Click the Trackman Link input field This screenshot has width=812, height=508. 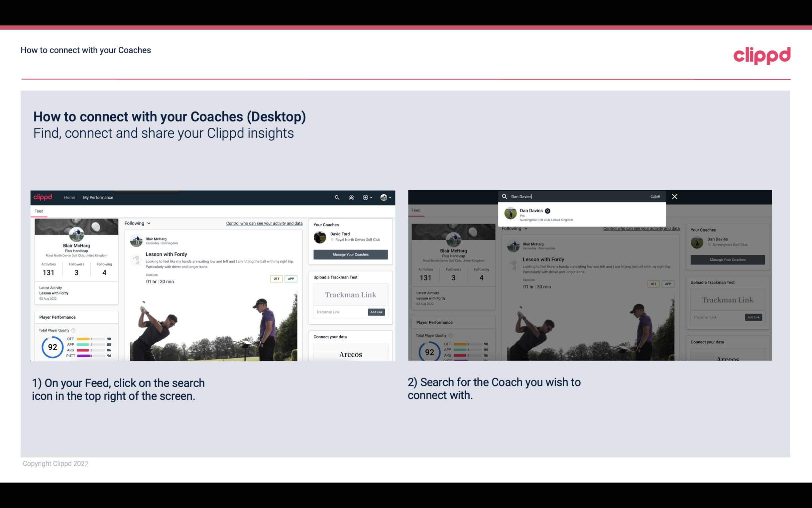click(338, 312)
